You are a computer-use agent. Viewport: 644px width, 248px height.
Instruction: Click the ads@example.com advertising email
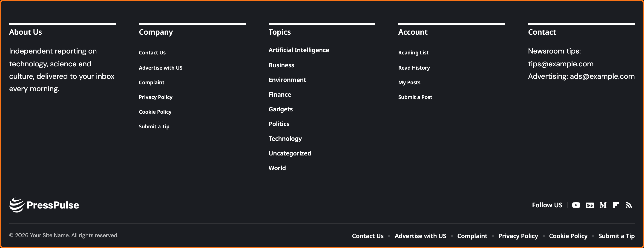coord(602,76)
